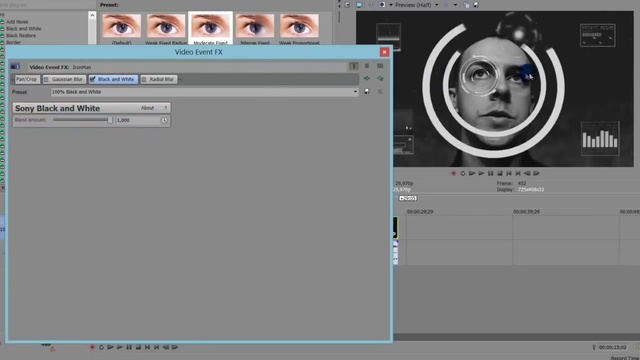Open the Preset dropdown in Video Event FX
Screen dimensions: 640x360
pos(355,92)
